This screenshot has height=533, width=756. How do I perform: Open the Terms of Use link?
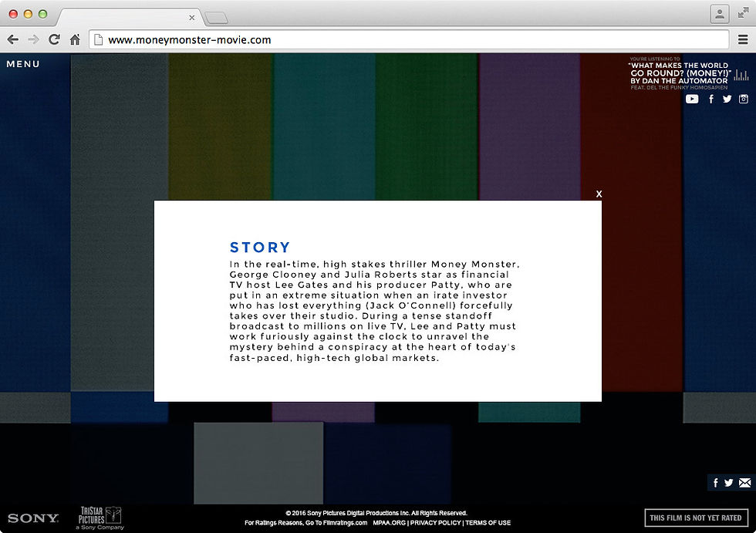click(x=488, y=523)
